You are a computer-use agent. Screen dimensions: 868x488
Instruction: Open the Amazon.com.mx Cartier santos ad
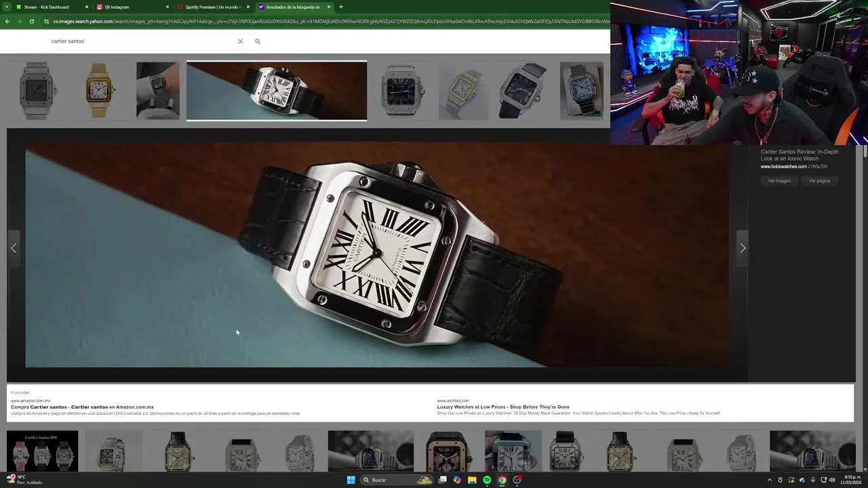82,407
